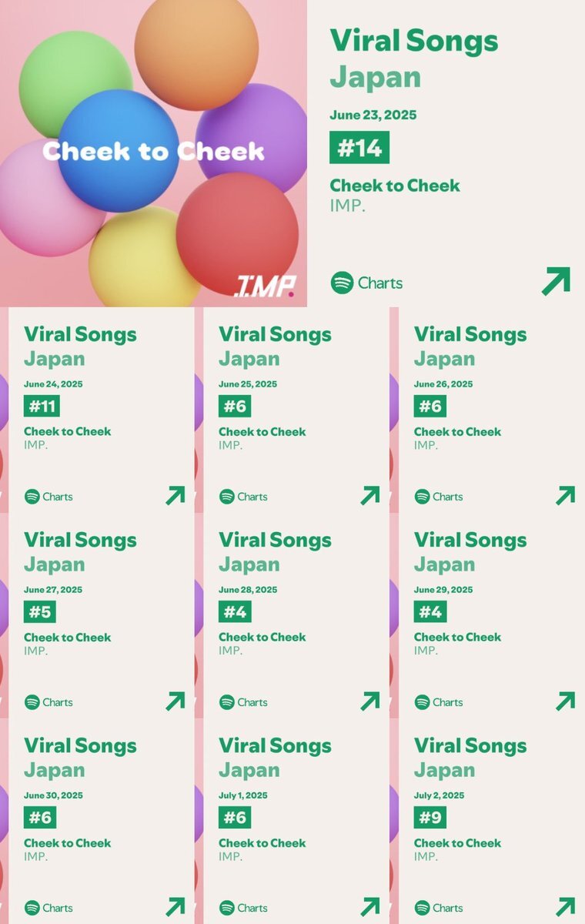Select the #11 rank badge

tap(42, 406)
